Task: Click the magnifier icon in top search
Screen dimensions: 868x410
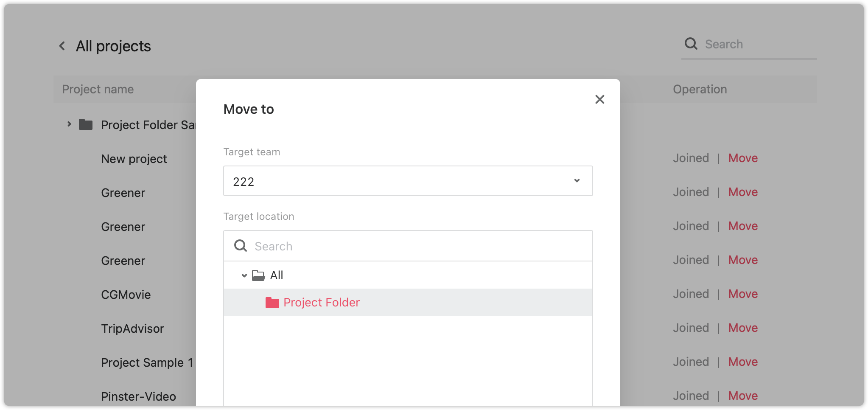Action: point(691,44)
